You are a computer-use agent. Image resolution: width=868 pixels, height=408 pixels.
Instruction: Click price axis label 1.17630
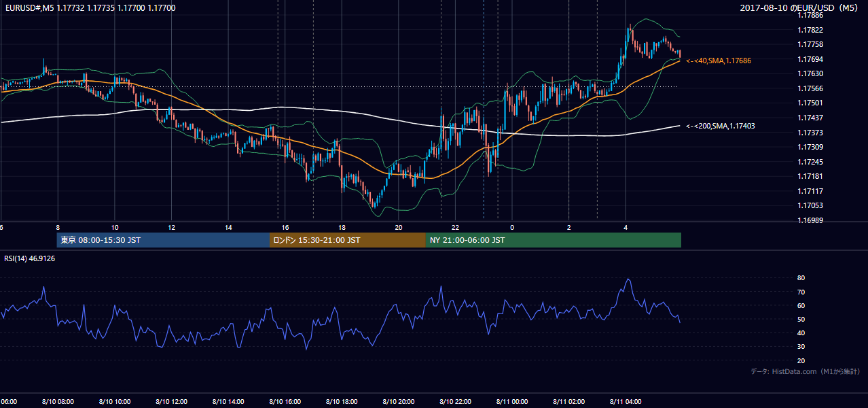(x=811, y=73)
